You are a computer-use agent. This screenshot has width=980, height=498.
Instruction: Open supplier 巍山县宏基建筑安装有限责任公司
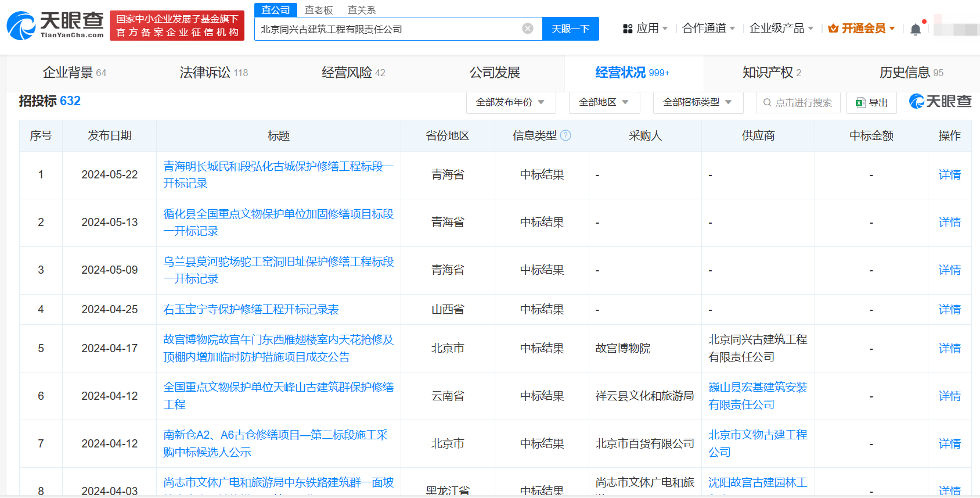tap(758, 396)
